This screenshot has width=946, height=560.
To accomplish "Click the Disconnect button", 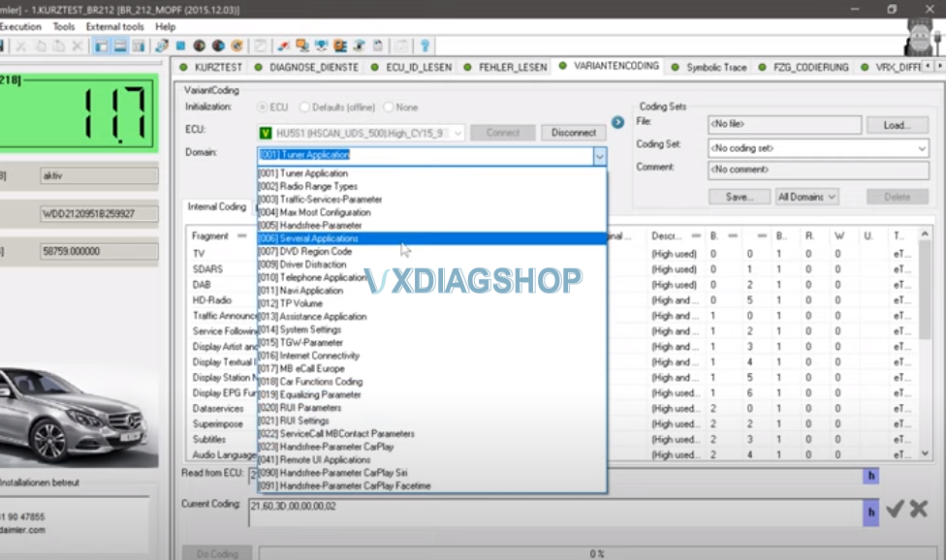I will click(x=573, y=133).
